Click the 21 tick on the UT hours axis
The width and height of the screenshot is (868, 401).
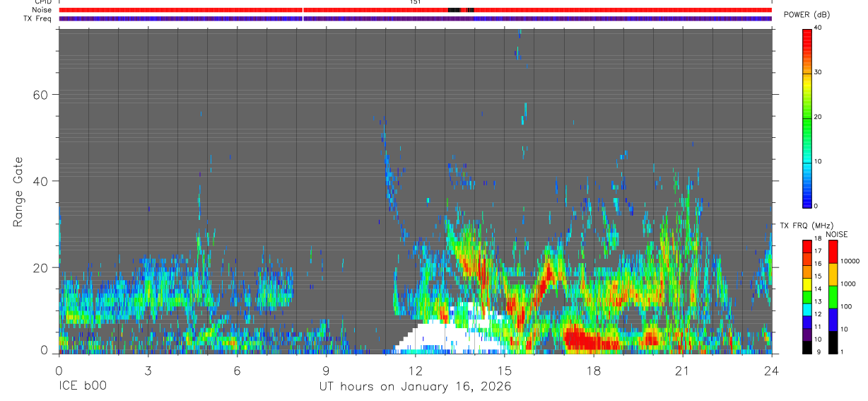683,370
